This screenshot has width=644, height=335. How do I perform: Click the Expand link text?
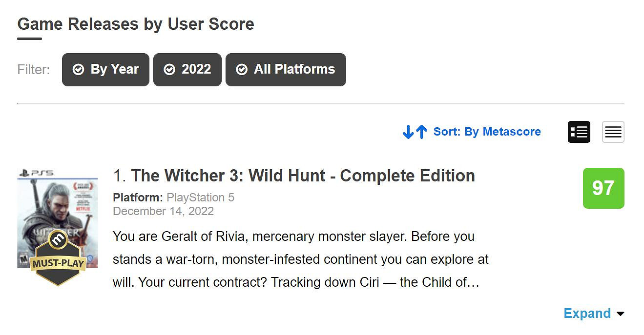coord(587,314)
